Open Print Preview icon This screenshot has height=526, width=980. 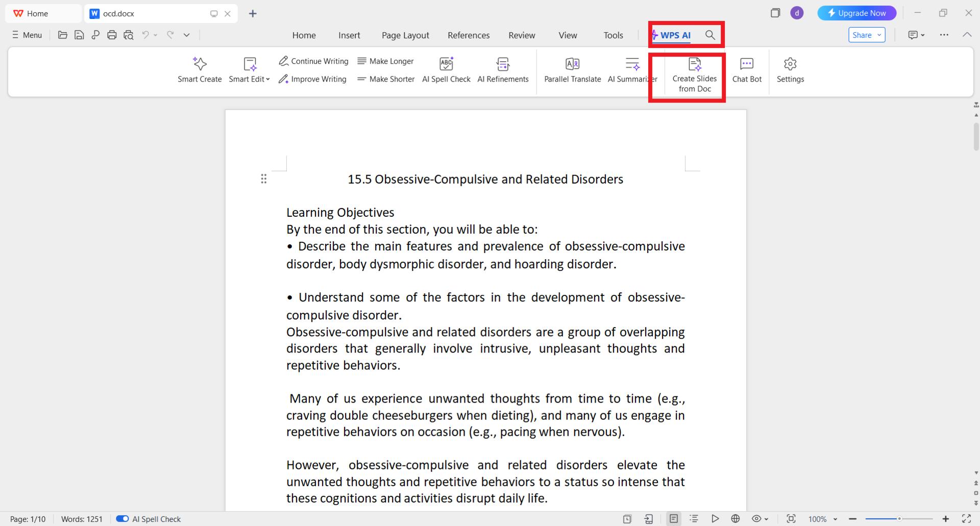click(129, 35)
